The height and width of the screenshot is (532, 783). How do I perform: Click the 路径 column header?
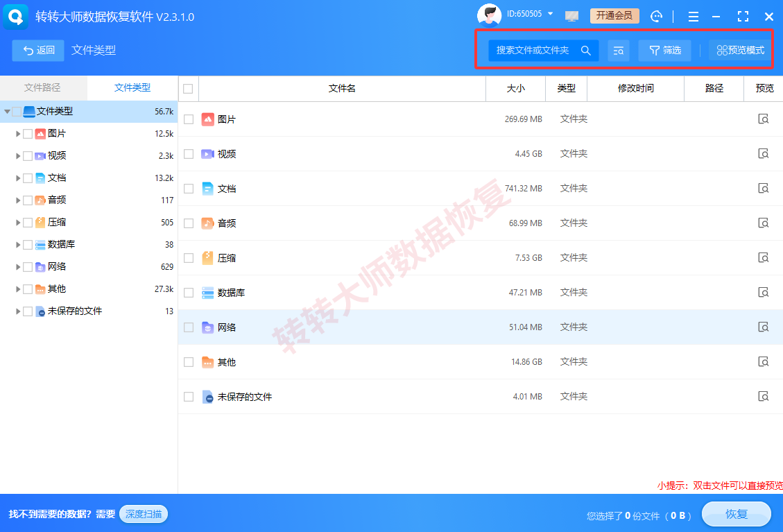point(714,89)
